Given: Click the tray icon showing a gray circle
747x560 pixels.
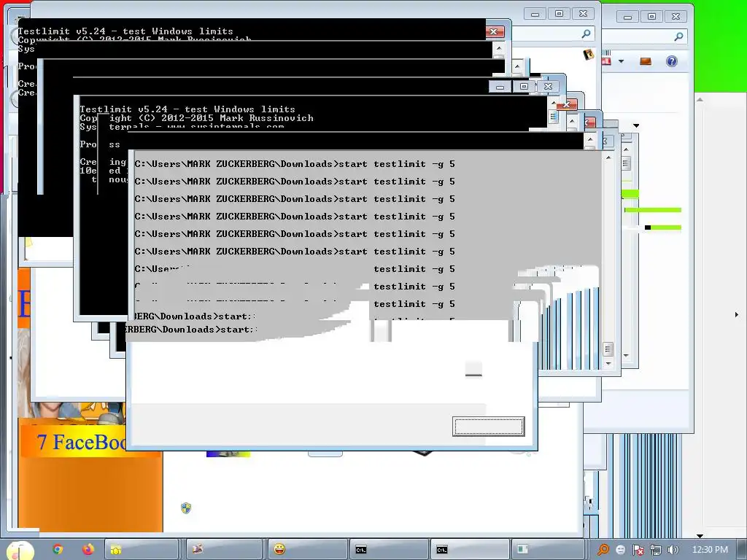Looking at the screenshot, I should (x=620, y=550).
